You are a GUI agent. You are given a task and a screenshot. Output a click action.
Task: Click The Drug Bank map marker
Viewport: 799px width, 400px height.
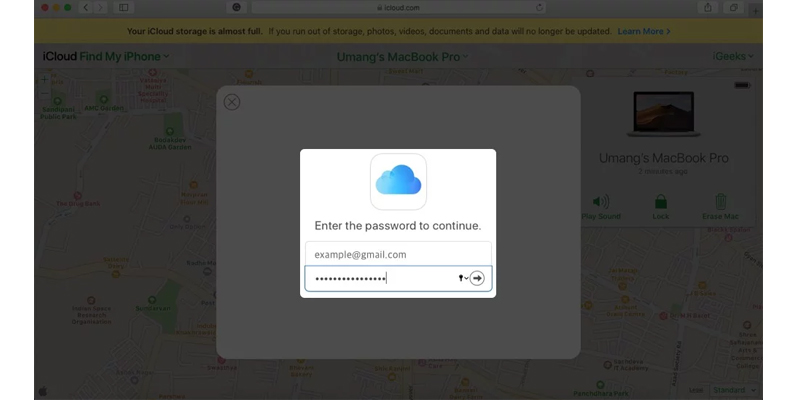coord(77,196)
